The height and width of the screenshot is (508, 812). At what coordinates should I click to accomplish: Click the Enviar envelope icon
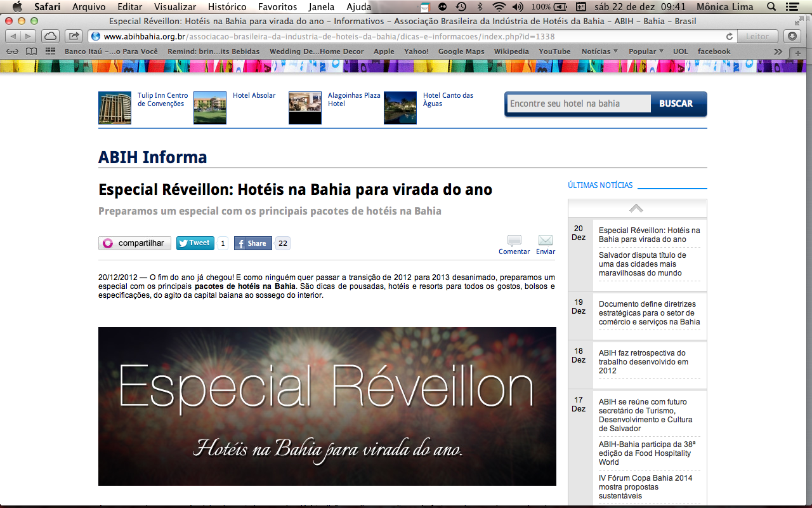(545, 241)
